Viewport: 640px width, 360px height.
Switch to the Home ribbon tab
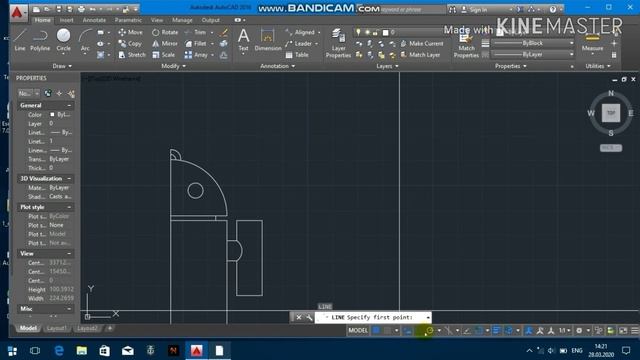click(x=42, y=20)
